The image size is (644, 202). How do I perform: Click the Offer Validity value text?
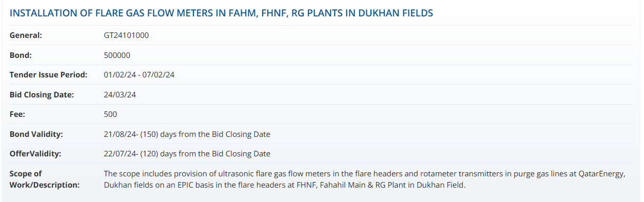click(187, 154)
